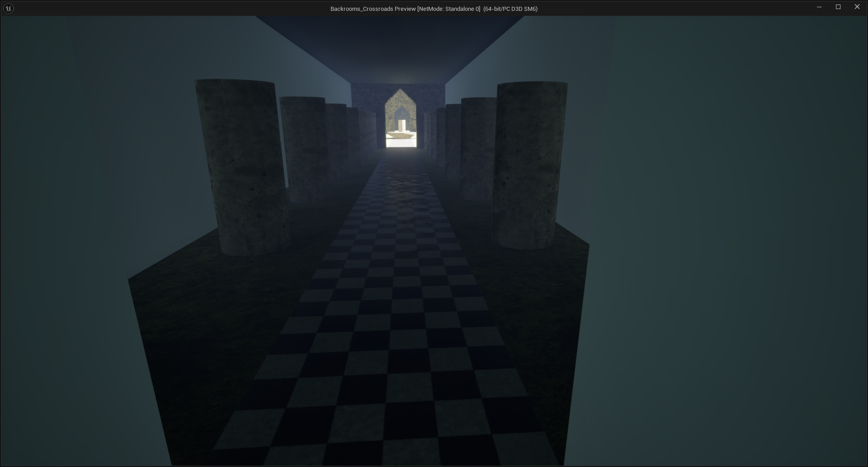The image size is (868, 467).
Task: Click the Unreal Engine logo icon
Action: (8, 8)
